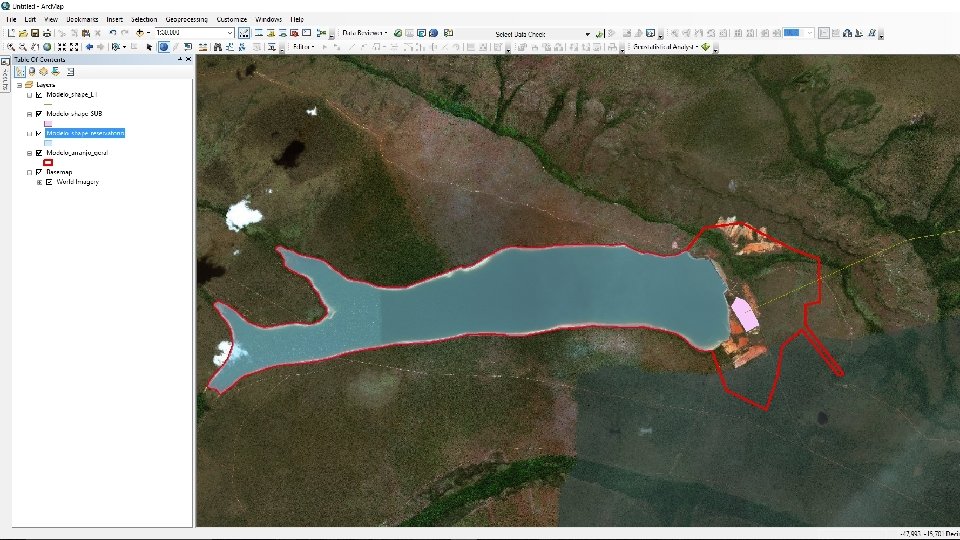Open the Edit menu
Viewport: 960px width, 540px height.
click(30, 20)
